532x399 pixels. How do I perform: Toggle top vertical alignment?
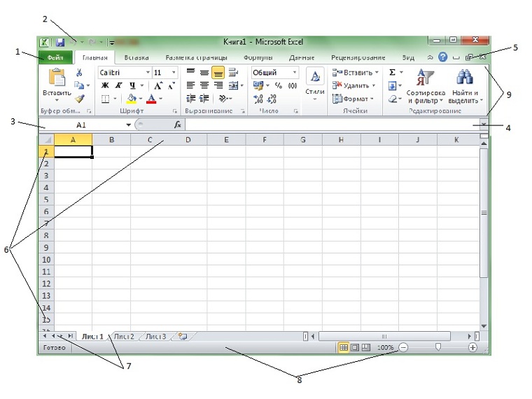point(190,72)
